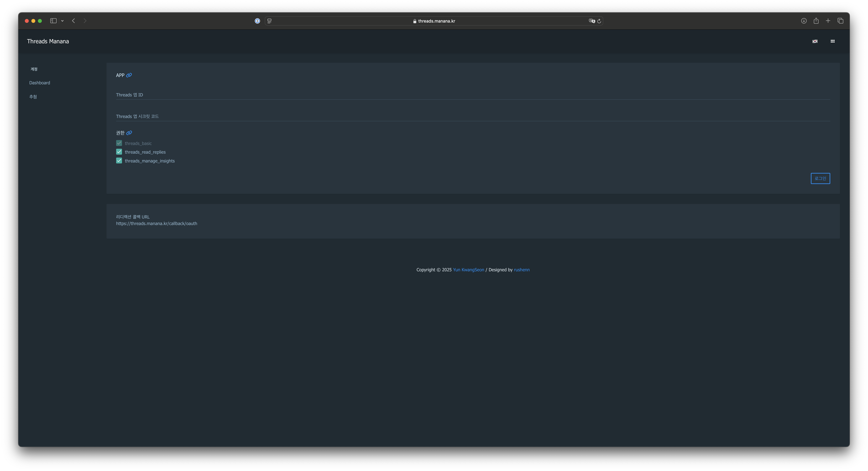Open the 1Password extension icon

(x=257, y=21)
